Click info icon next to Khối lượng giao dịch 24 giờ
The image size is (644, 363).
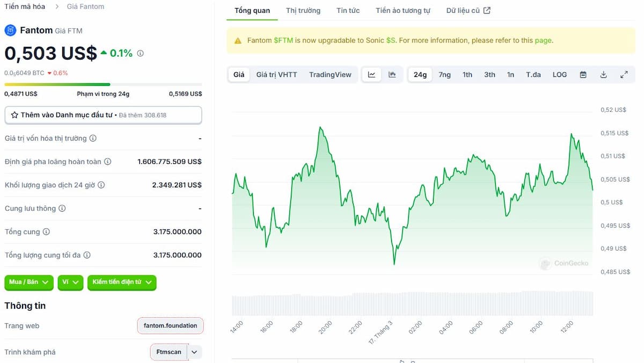click(x=101, y=185)
